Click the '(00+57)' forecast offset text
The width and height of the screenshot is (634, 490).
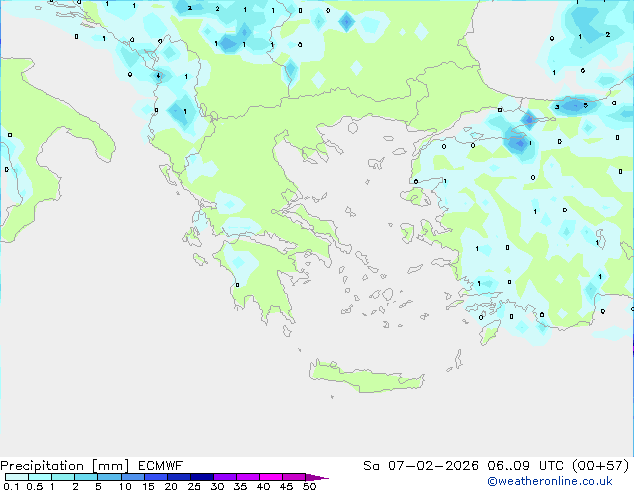coord(600,466)
